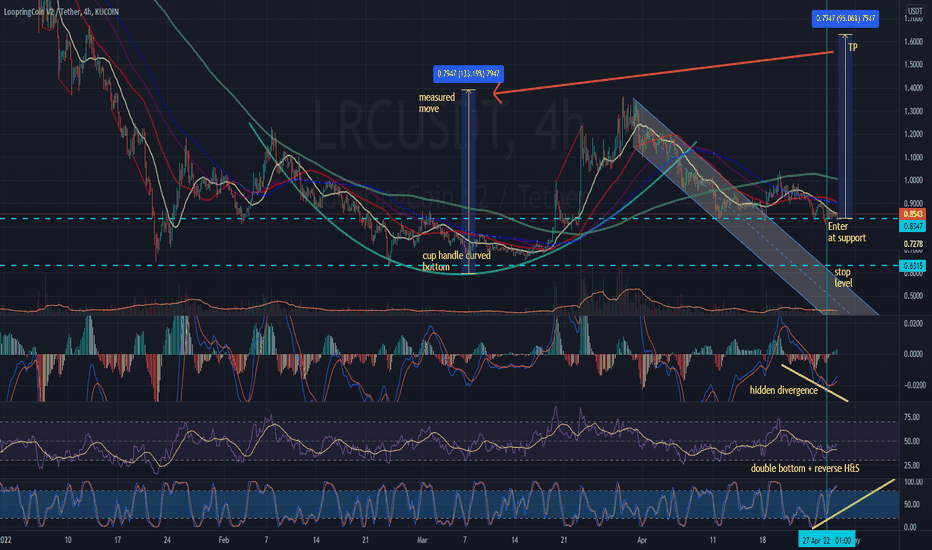The width and height of the screenshot is (932, 550).
Task: Select the 95.06% target price range label
Action: (845, 18)
